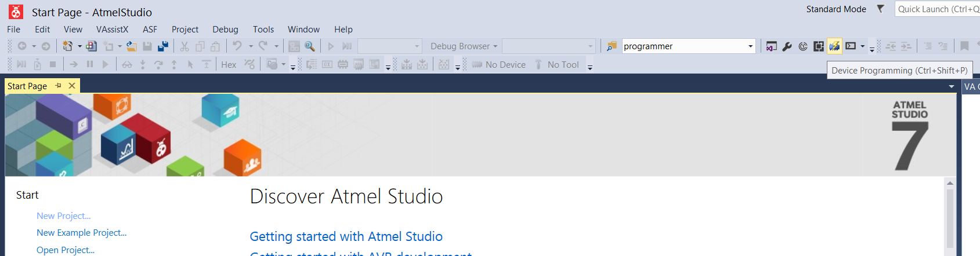
Task: Click the New Example Project... link
Action: pyautogui.click(x=81, y=232)
